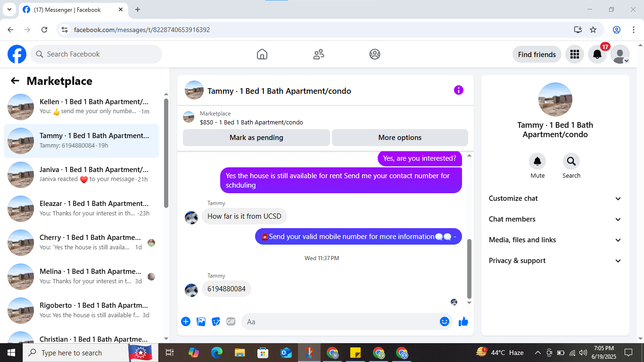Expand Media, files and links section
This screenshot has height=362, width=644.
click(555, 240)
